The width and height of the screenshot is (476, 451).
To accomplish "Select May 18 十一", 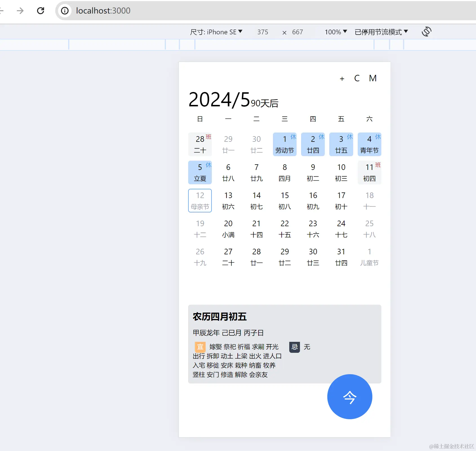I will coord(370,201).
